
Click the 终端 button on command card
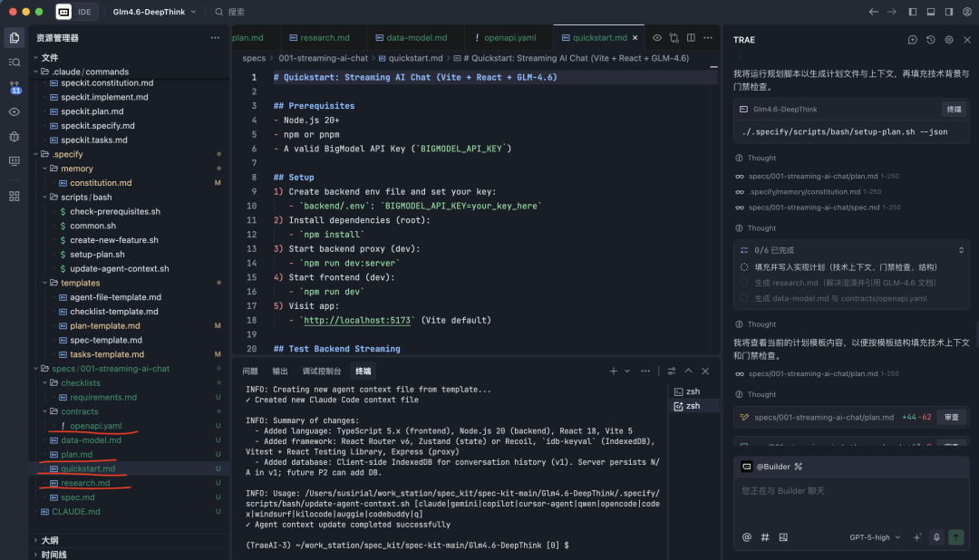pos(954,109)
